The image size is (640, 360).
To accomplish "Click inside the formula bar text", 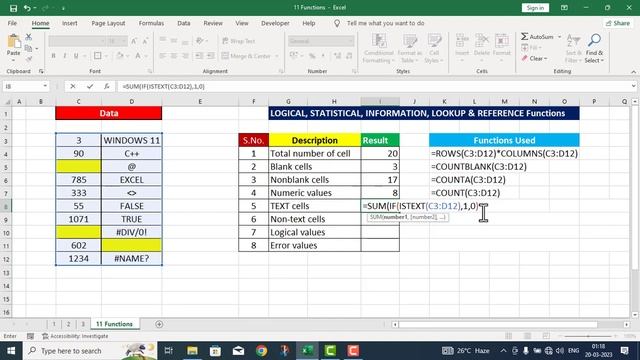I will click(163, 87).
